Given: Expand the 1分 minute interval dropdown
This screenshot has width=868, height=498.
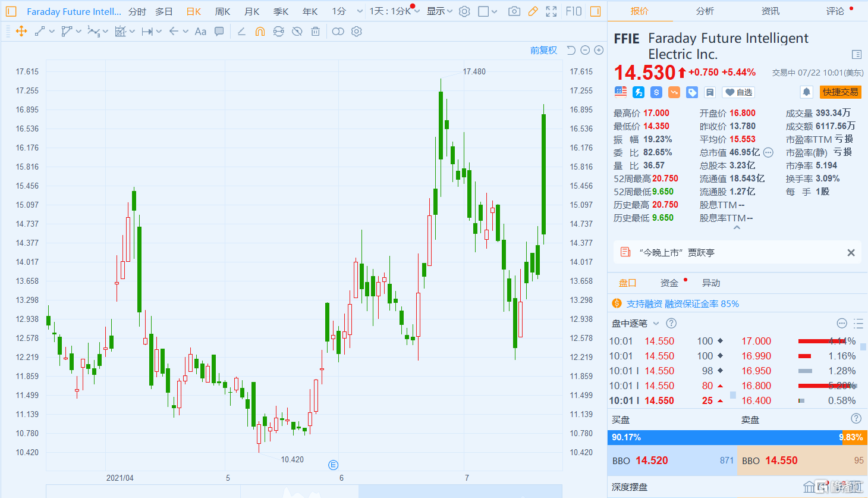Looking at the screenshot, I should coord(360,11).
